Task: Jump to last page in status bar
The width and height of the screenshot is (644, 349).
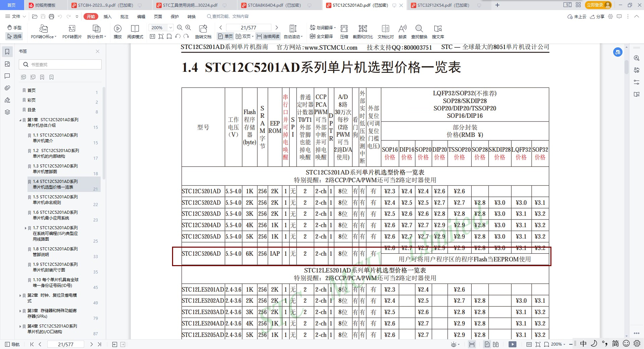Action: pyautogui.click(x=100, y=344)
